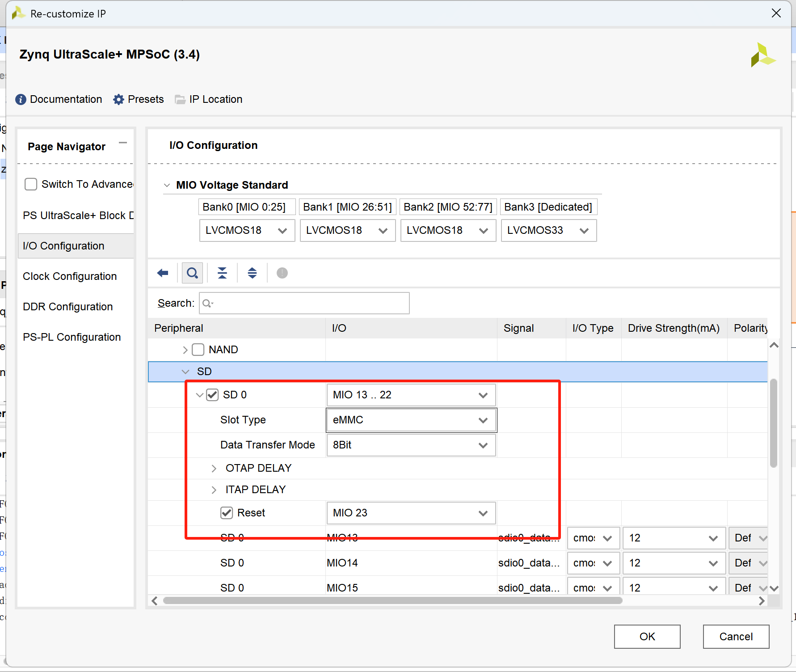
Task: Uncheck the Reset checkbox
Action: [227, 513]
